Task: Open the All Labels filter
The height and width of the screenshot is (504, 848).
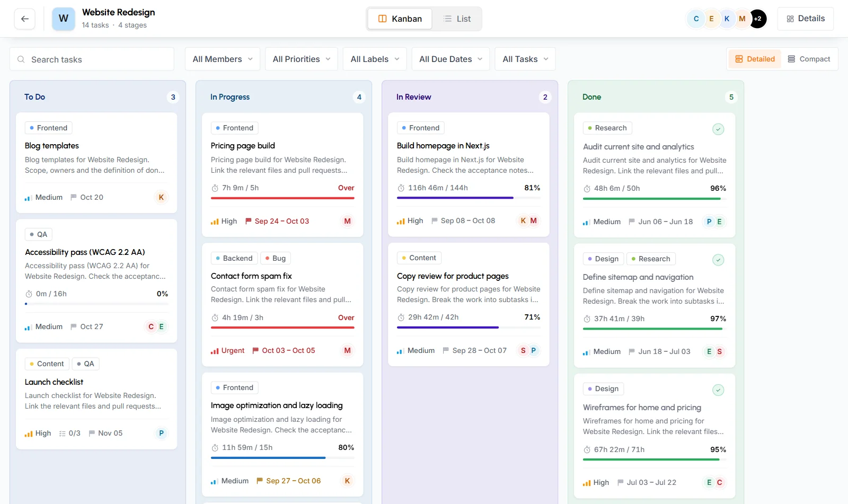Action: (375, 59)
